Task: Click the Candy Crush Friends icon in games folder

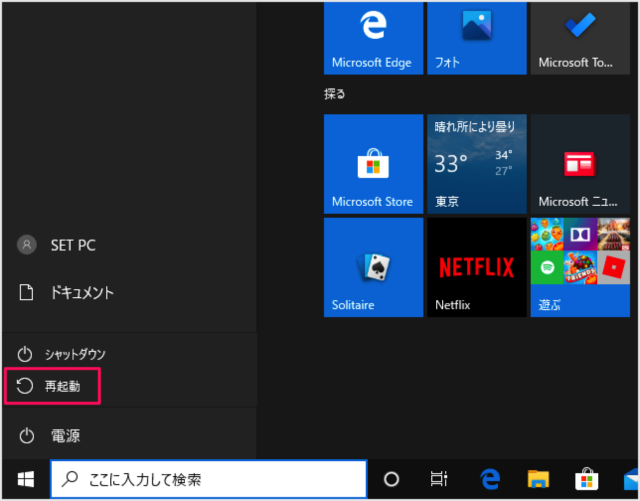Action: click(x=580, y=268)
